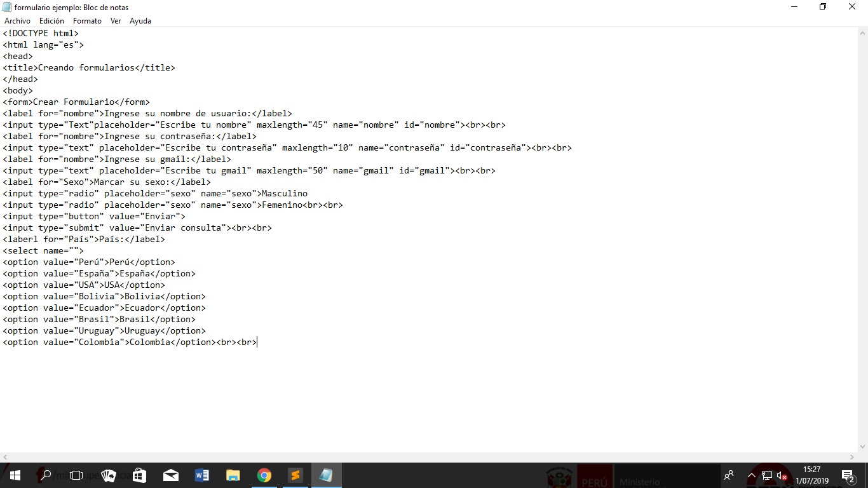Click the option line for España
This screenshot has width=868, height=488.
click(99, 273)
